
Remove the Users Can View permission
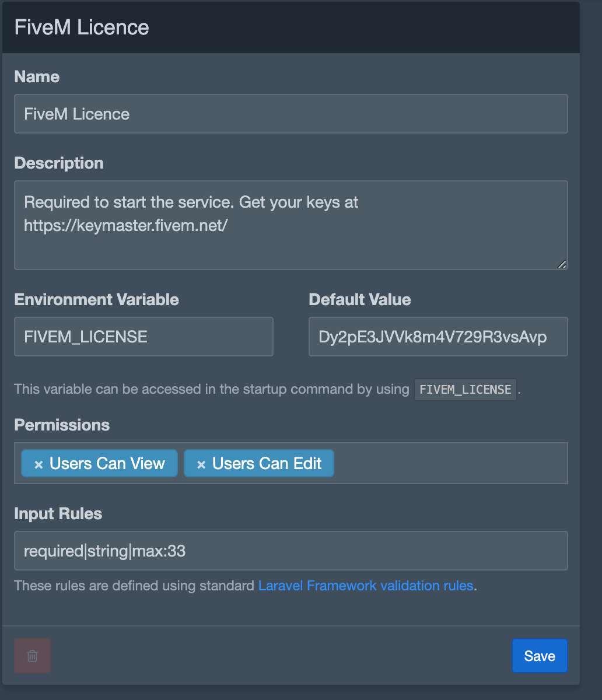point(38,464)
